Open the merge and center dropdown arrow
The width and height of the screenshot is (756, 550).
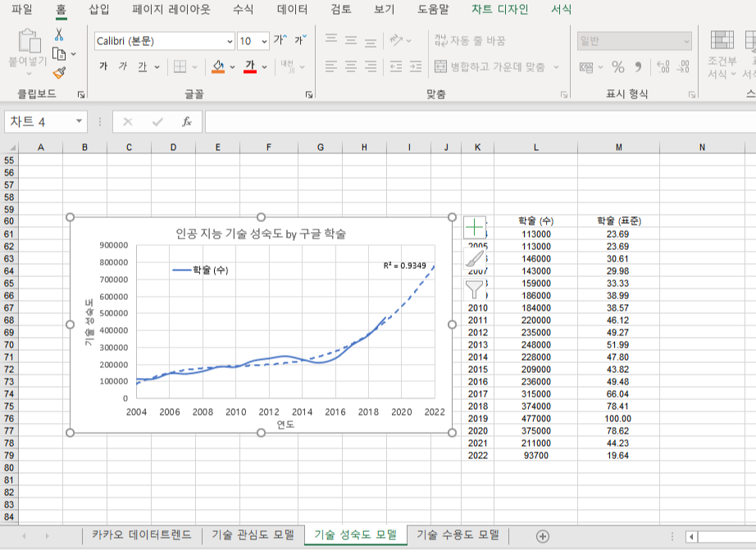(557, 67)
